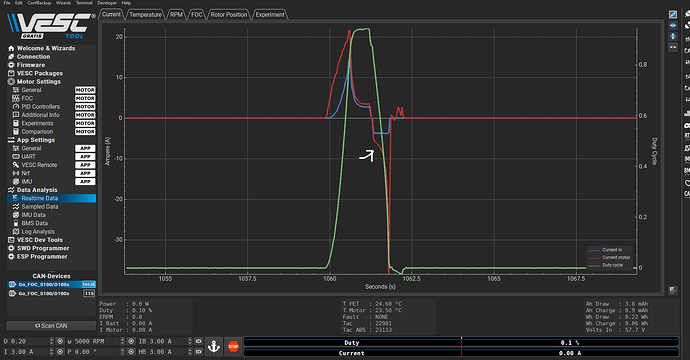
Task: Switch to the Temperature tab
Action: tap(145, 15)
